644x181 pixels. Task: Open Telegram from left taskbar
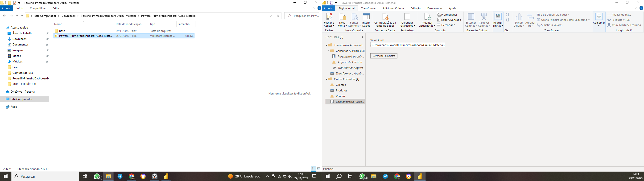point(120,176)
